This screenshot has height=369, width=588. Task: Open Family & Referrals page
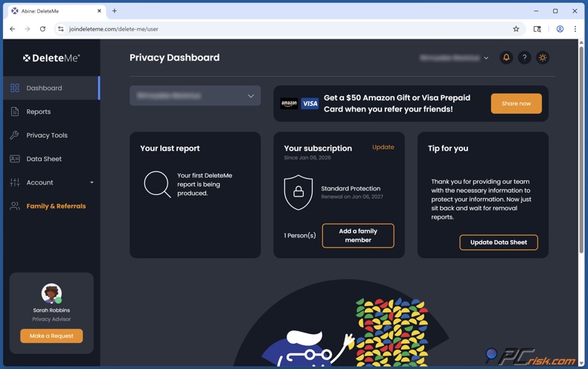tap(56, 206)
